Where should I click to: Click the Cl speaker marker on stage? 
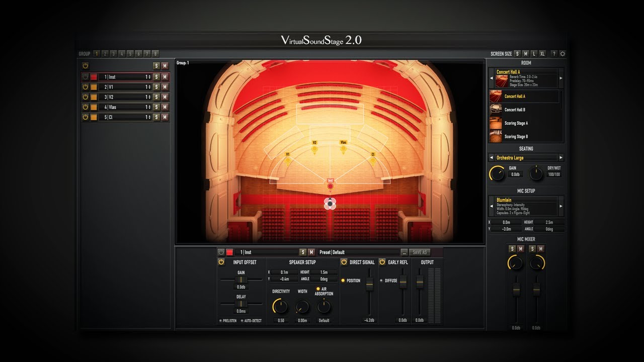[373, 161]
